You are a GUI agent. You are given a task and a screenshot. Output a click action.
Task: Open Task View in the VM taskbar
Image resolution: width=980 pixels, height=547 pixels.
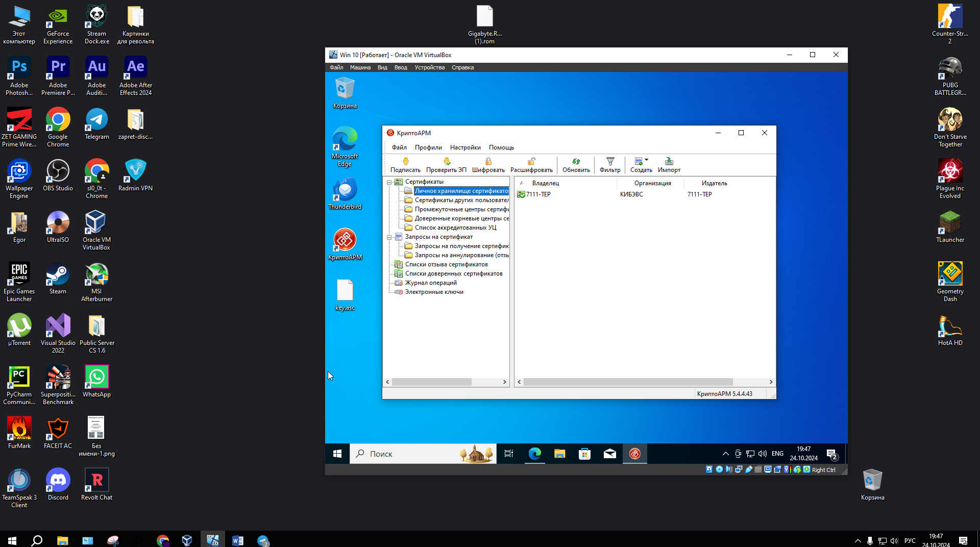click(509, 454)
